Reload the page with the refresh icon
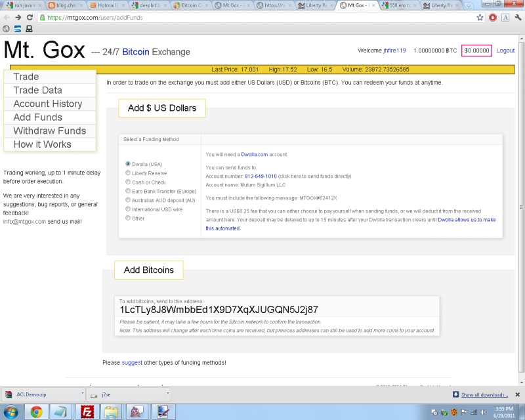 point(30,18)
